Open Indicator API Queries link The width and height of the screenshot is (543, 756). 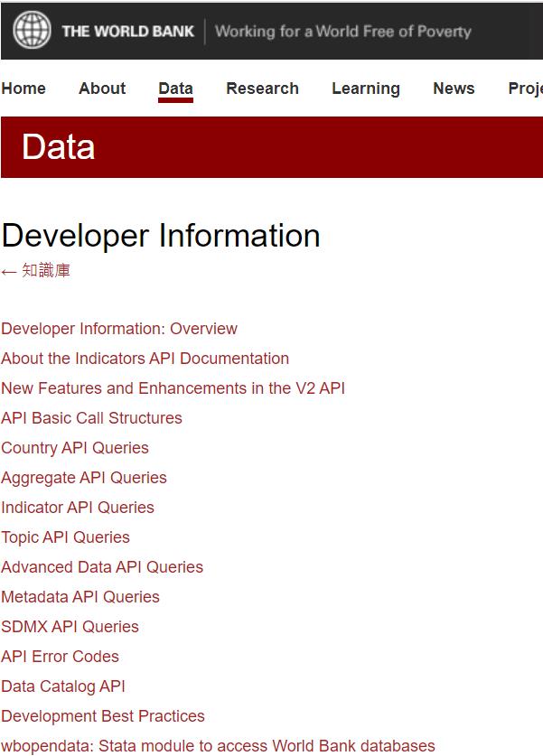pos(78,508)
